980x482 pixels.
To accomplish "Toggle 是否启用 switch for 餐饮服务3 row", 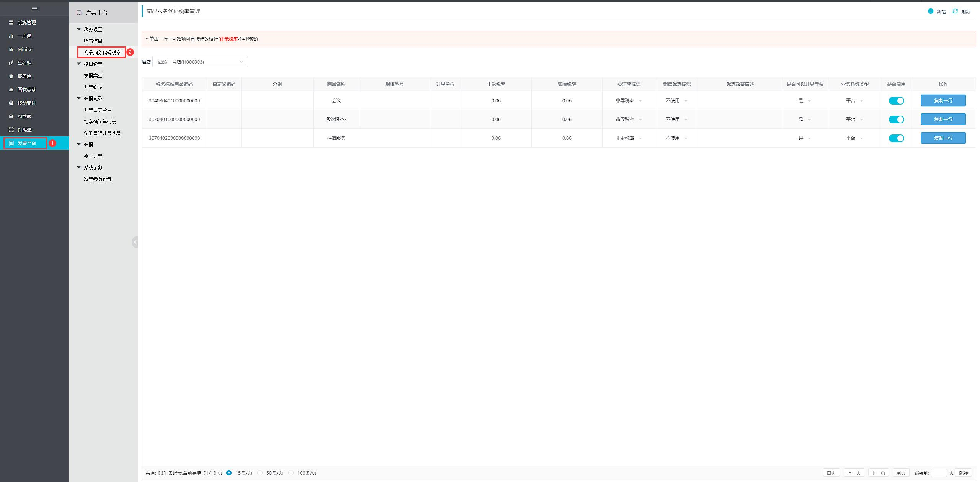I will click(896, 120).
